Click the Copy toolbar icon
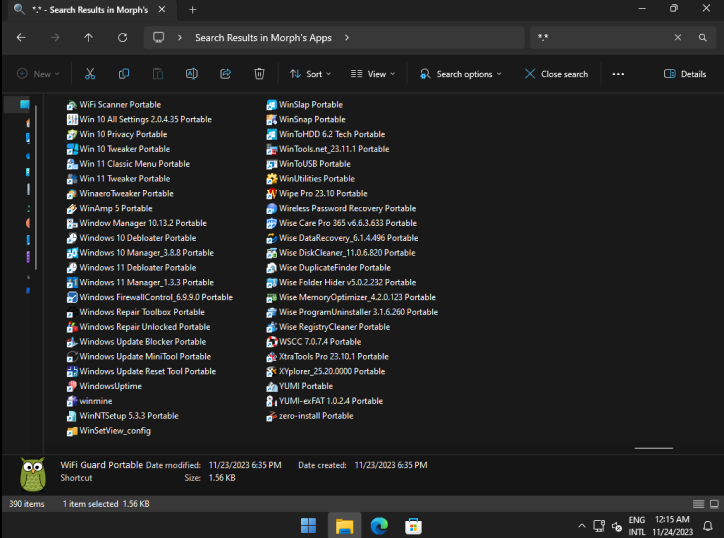 [124, 74]
